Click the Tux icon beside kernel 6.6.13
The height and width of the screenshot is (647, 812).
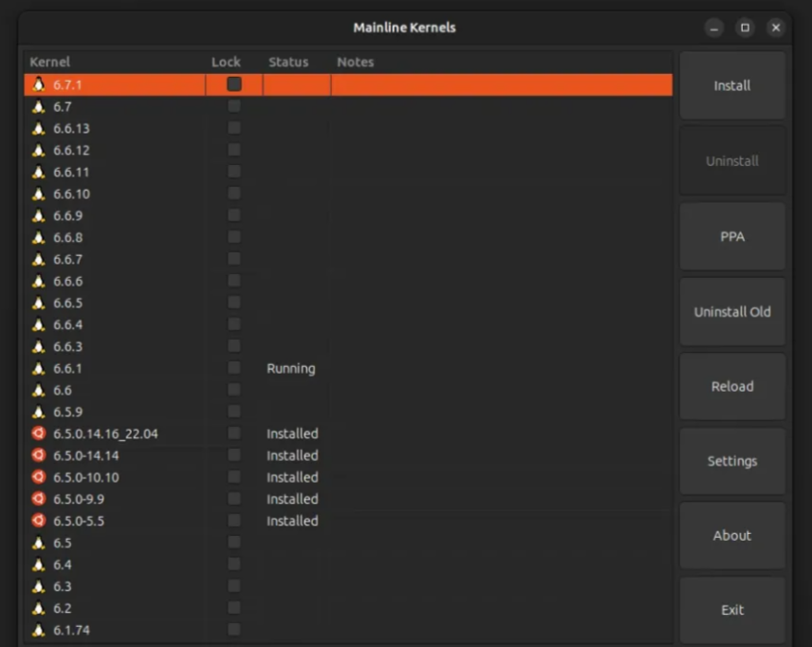pos(38,128)
